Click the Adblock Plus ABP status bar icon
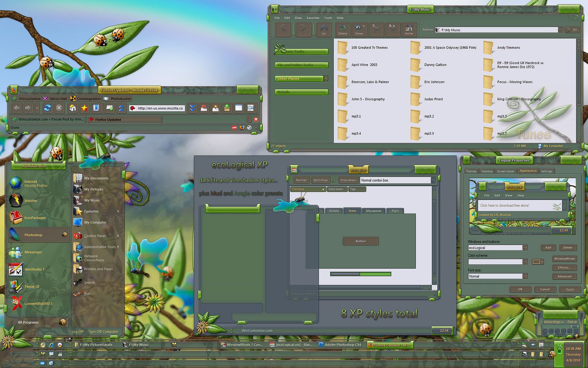588x368 pixels. pyautogui.click(x=234, y=127)
